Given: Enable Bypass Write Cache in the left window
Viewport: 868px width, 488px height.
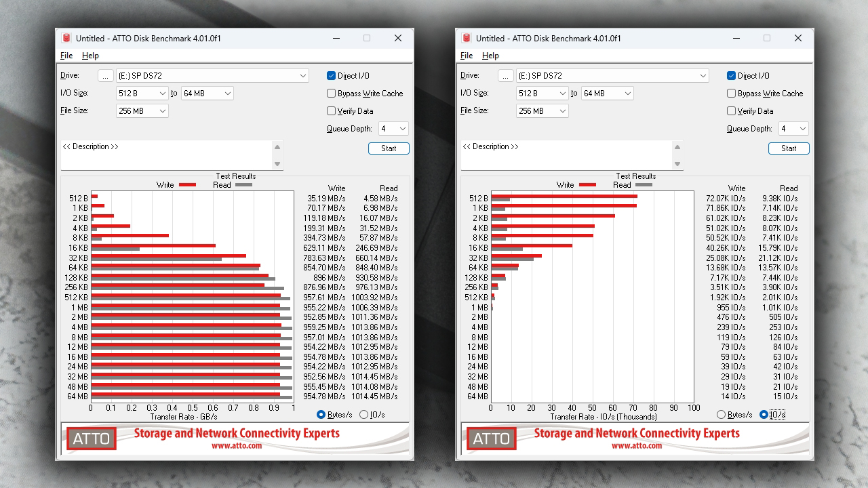Looking at the screenshot, I should [332, 94].
